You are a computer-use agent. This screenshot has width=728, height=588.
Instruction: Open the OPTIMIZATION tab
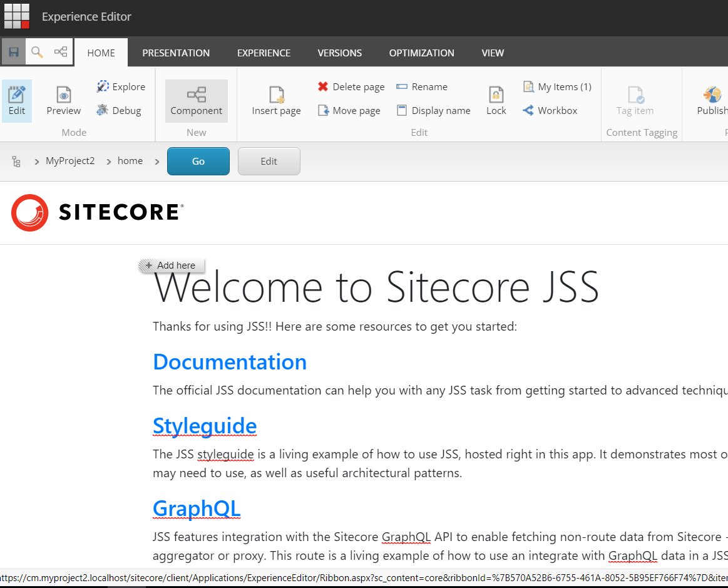click(x=421, y=53)
